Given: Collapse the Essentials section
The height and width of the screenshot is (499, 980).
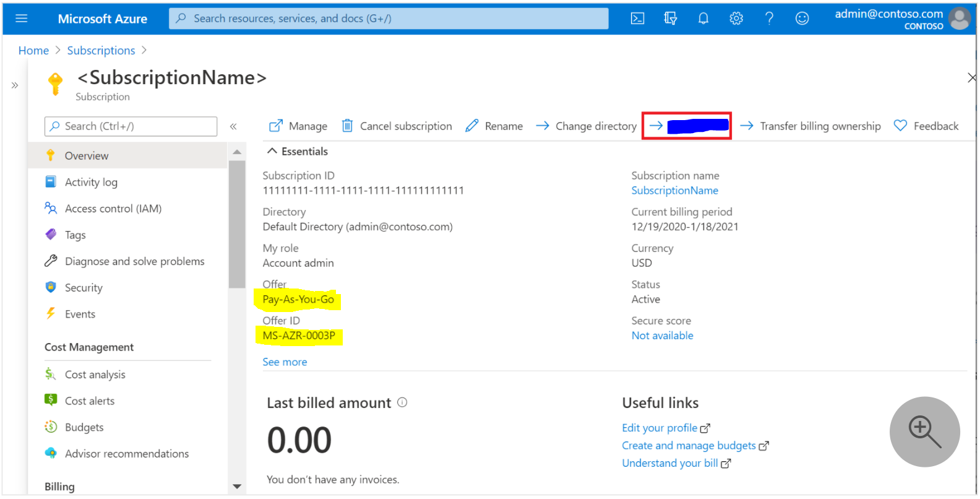Looking at the screenshot, I should (x=297, y=151).
